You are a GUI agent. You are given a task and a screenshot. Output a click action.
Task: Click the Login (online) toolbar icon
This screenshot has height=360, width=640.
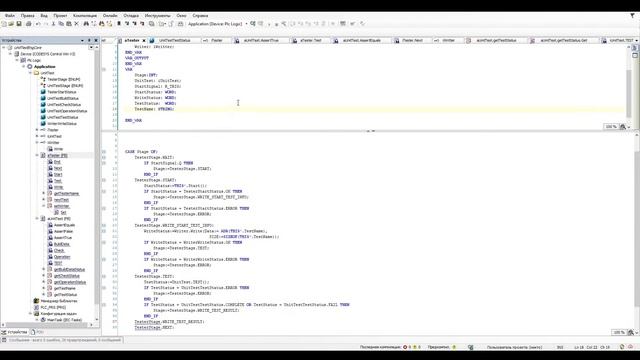point(253,24)
